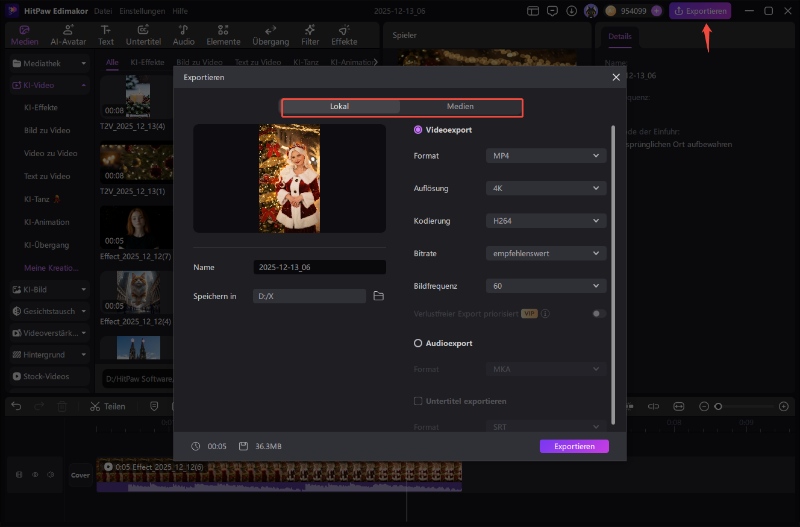Open the feedback message icon in title bar
This screenshot has width=800, height=527.
[x=552, y=11]
